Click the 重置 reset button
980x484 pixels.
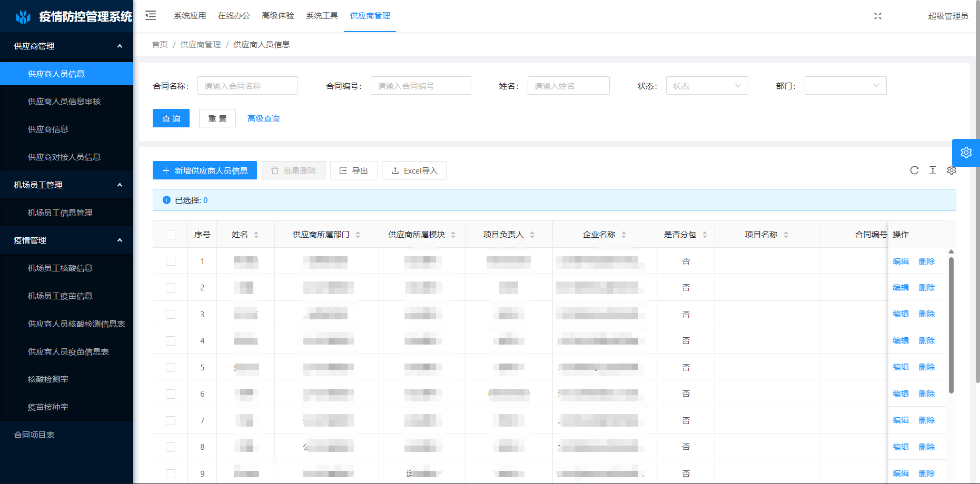[217, 118]
